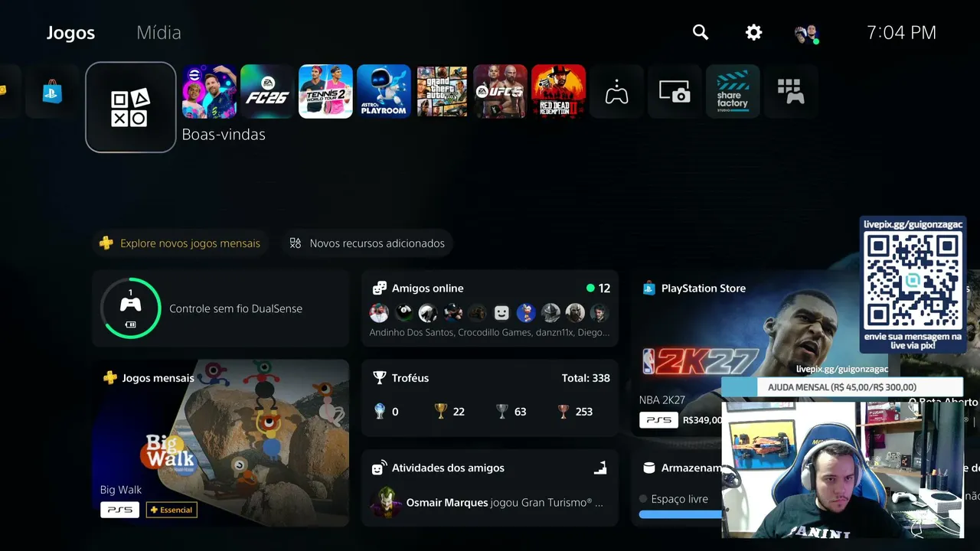Screen dimensions: 980x551
Task: Open Explore novos jogos mensais
Action: click(x=181, y=243)
